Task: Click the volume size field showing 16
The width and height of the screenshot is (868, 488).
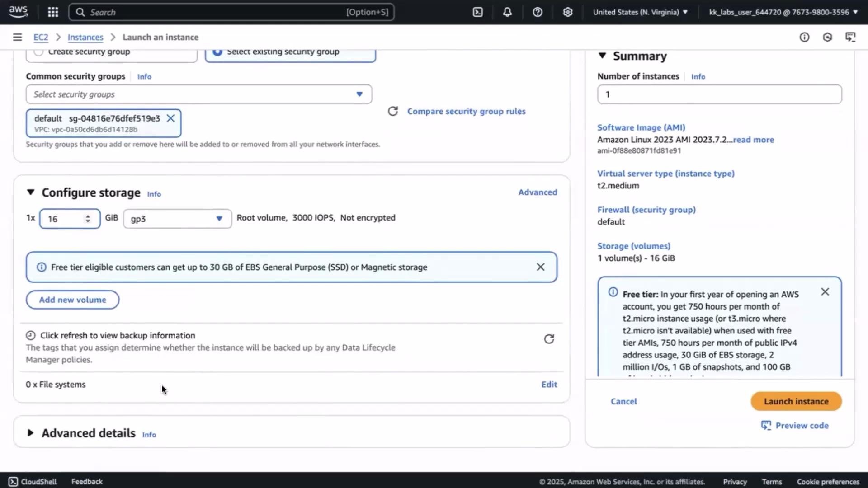Action: pyautogui.click(x=70, y=219)
